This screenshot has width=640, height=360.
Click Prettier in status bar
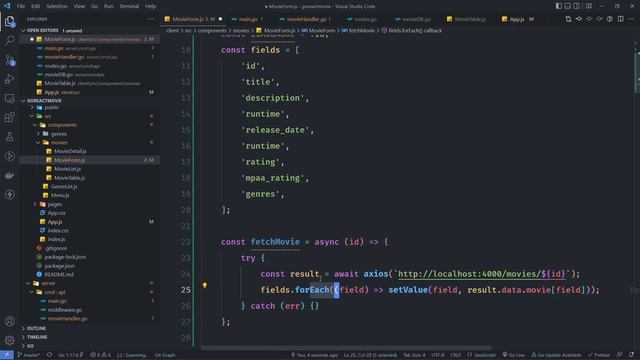click(599, 355)
